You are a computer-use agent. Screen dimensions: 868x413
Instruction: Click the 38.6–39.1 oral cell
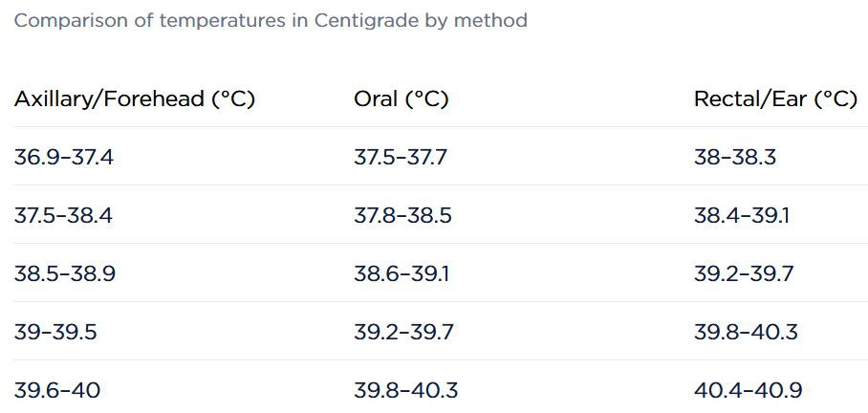coord(401,274)
